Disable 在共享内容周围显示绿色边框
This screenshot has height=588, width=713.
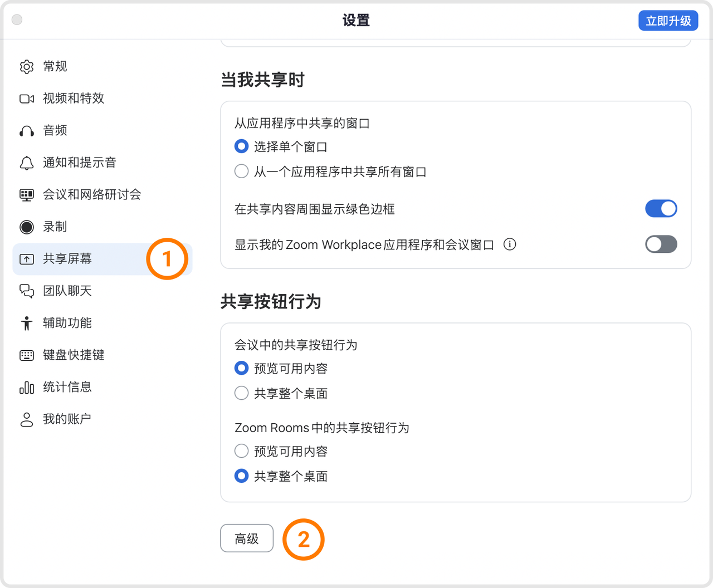(661, 208)
